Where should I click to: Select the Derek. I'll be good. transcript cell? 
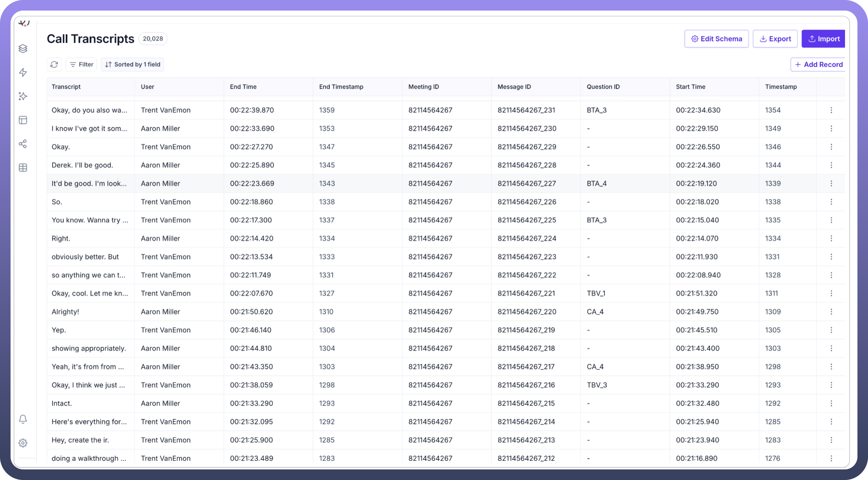pos(82,165)
